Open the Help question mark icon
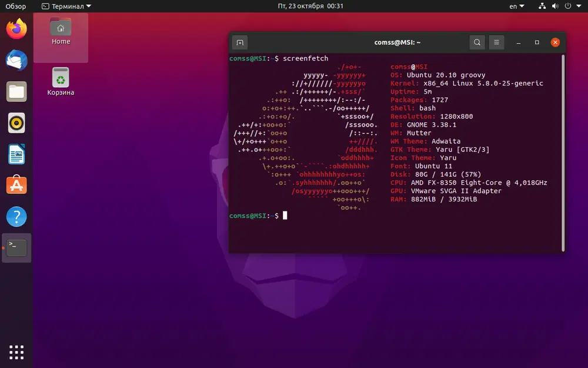This screenshot has width=588, height=368. 16,217
